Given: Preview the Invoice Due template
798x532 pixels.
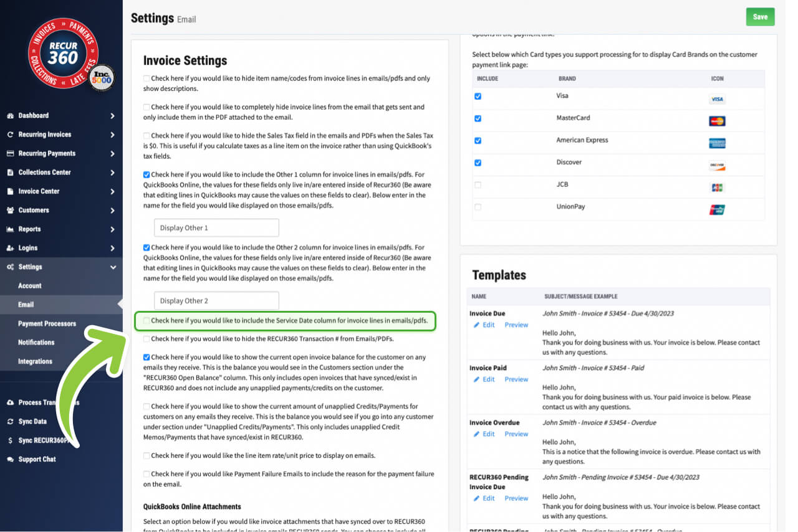Looking at the screenshot, I should 516,325.
